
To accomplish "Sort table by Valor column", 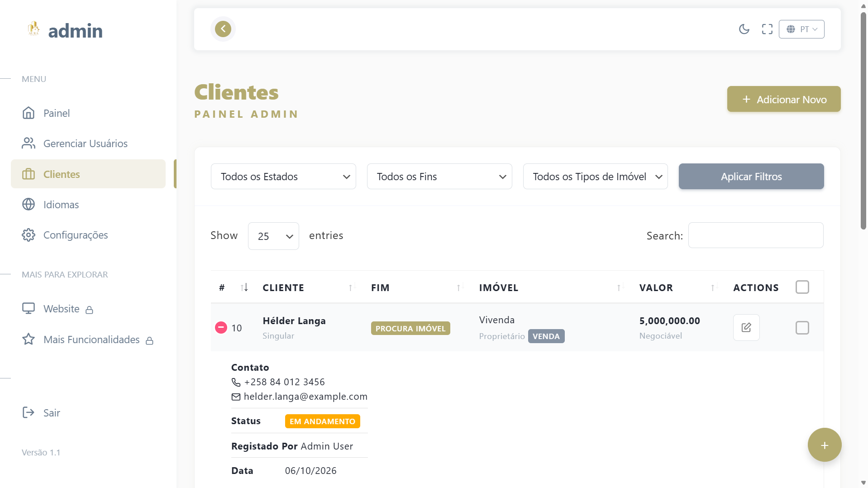I will click(678, 287).
